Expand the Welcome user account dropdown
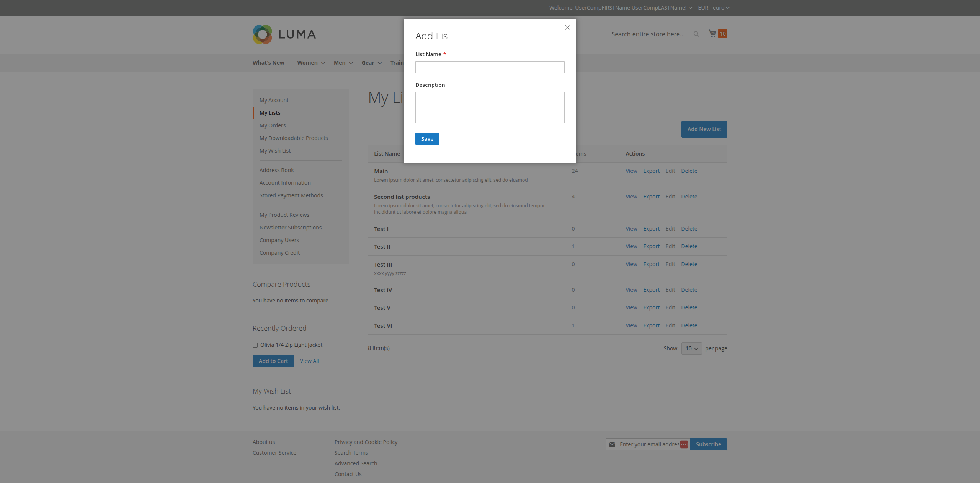 click(x=690, y=8)
